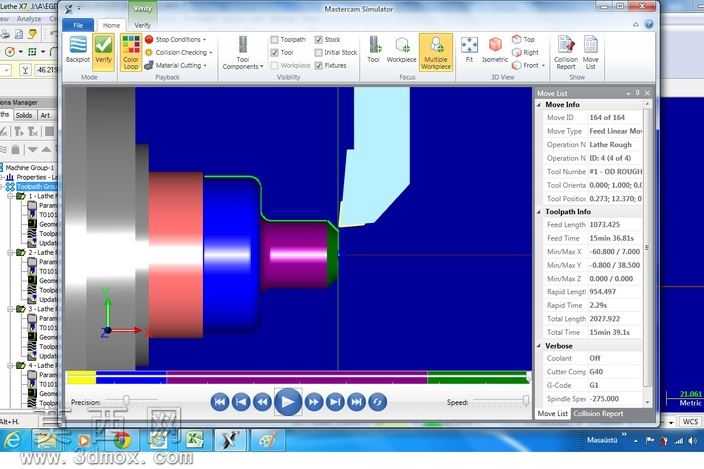
Task: Fit the view to screen
Action: pos(469,50)
